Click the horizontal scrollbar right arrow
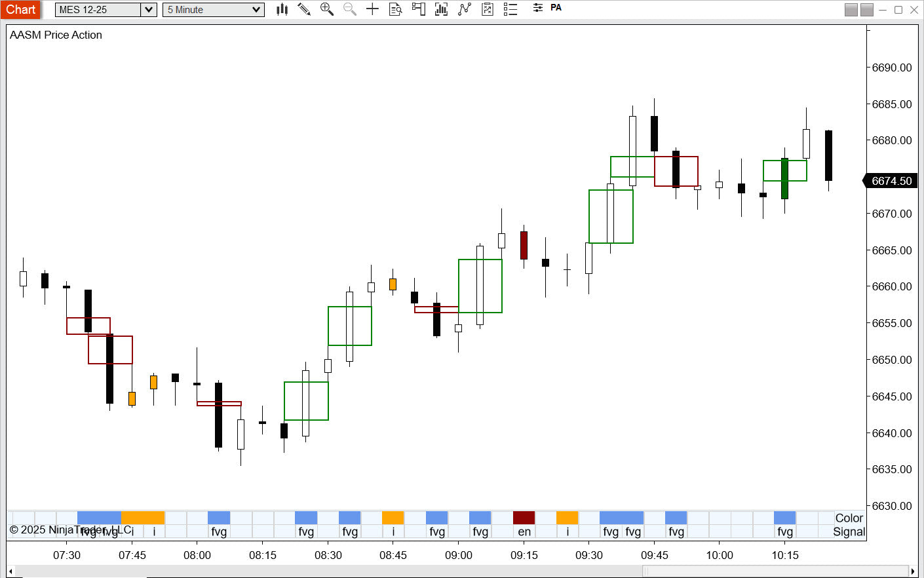The width and height of the screenshot is (924, 578). coord(912,571)
